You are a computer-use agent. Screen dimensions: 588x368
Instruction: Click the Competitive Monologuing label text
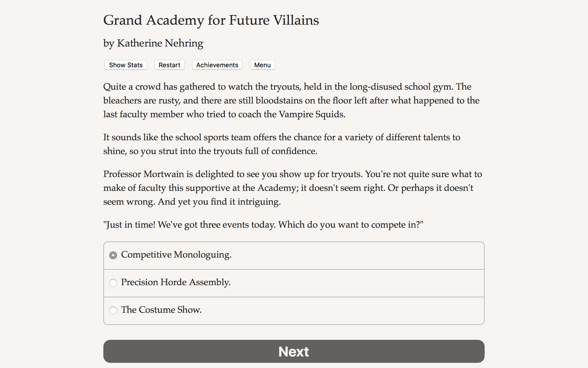click(x=176, y=255)
